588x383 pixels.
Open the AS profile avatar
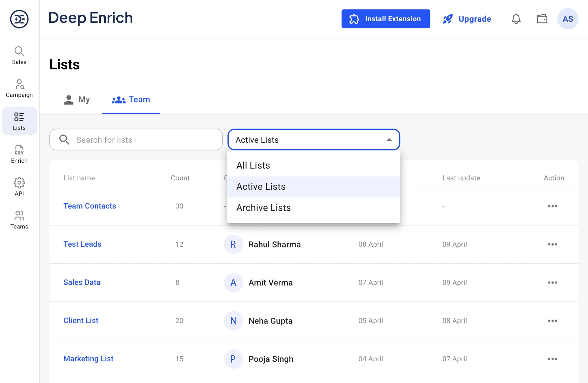click(x=568, y=19)
